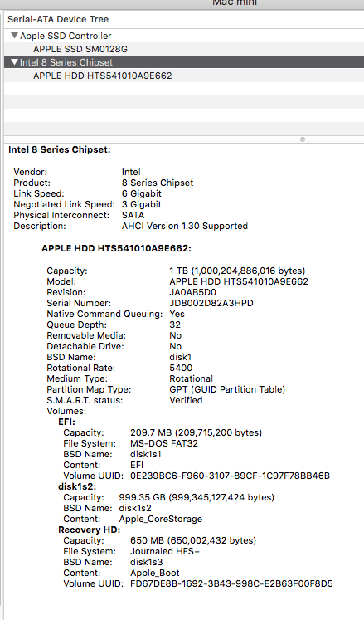Click the Serial-ATA Device Tree column header
Screen dimensions: 364x620
click(x=58, y=19)
